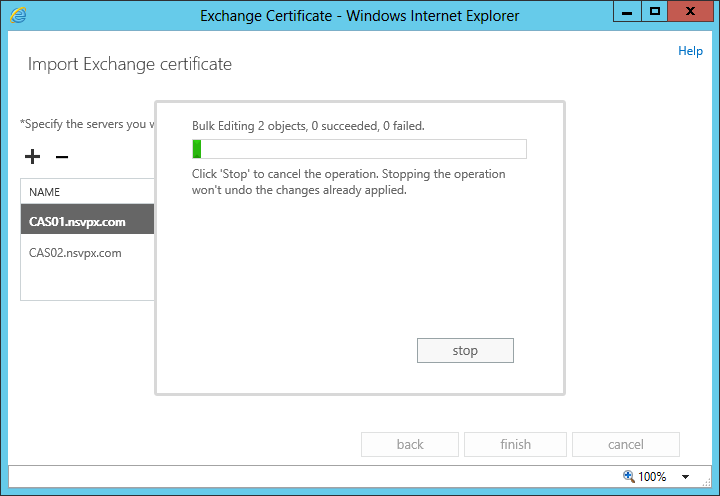The image size is (720, 496).
Task: Click the finish button
Action: (516, 444)
